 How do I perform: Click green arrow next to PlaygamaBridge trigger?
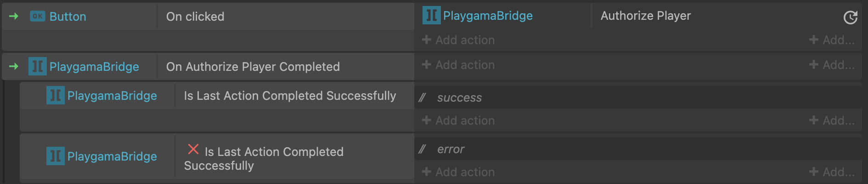coord(14,67)
